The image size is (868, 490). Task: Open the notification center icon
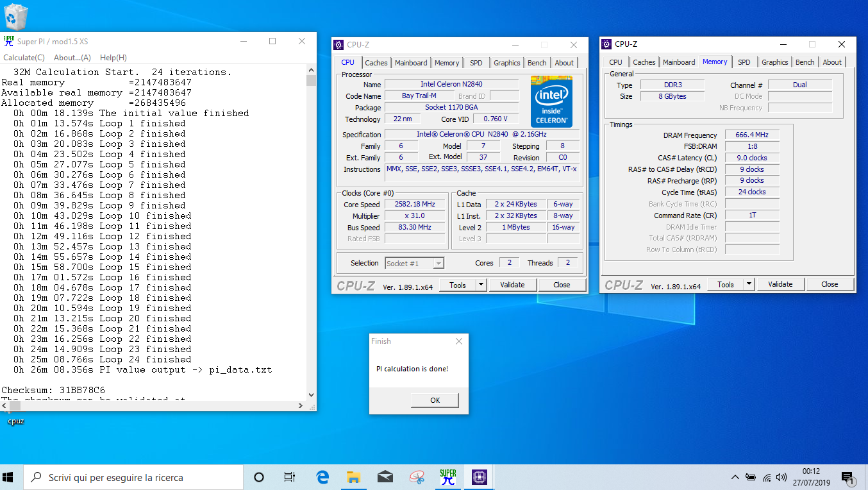(848, 478)
